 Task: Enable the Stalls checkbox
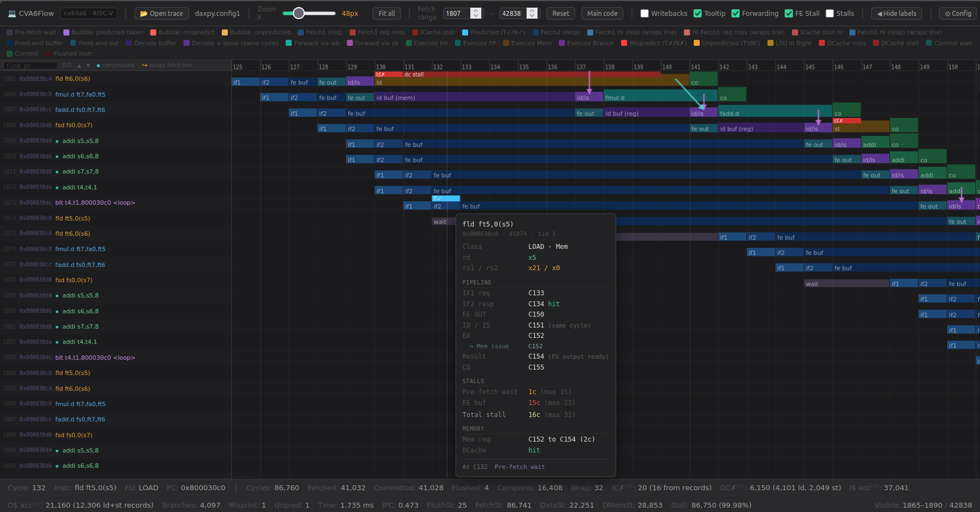(x=830, y=13)
